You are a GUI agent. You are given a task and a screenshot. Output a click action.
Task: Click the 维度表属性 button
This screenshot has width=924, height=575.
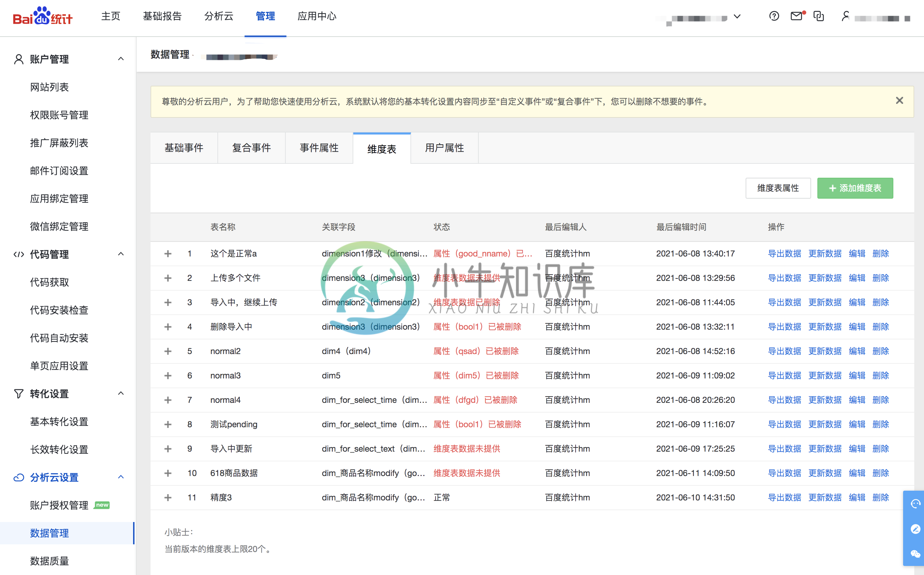click(x=778, y=188)
